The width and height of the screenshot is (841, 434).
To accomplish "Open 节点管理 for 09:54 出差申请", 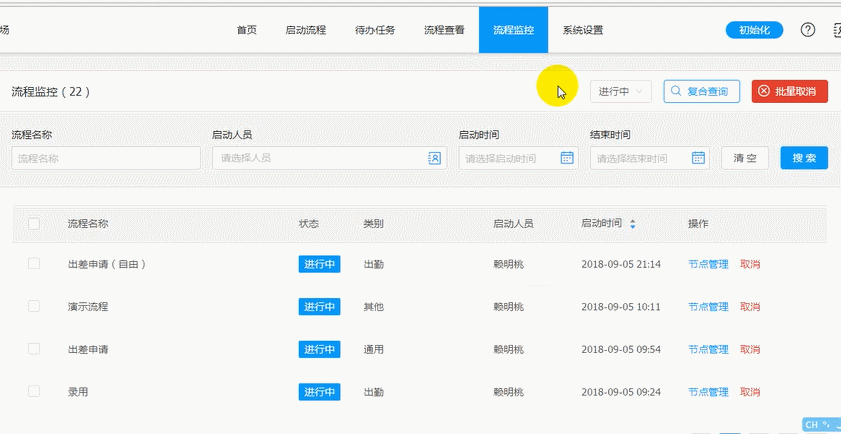I will pyautogui.click(x=709, y=350).
